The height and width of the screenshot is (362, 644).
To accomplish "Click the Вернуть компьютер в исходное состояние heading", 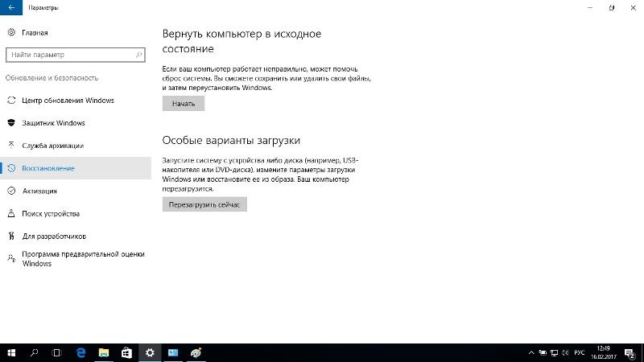I will [x=242, y=41].
